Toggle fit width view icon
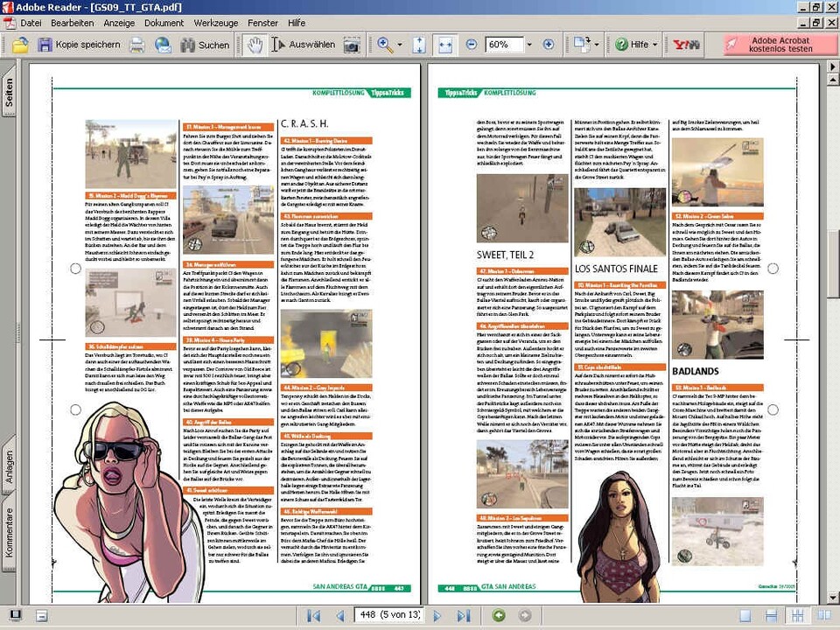 pos(445,45)
